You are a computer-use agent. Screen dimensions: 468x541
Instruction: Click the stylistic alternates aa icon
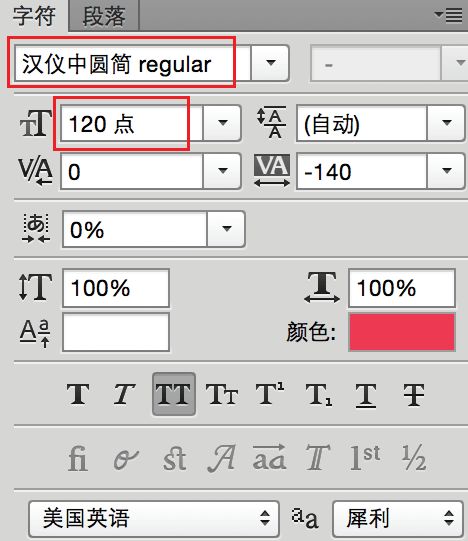click(x=270, y=458)
